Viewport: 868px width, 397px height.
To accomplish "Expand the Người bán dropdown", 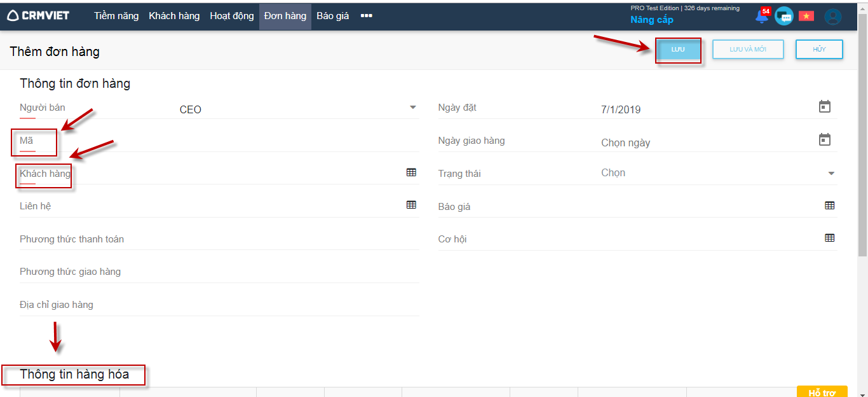I will pyautogui.click(x=412, y=108).
